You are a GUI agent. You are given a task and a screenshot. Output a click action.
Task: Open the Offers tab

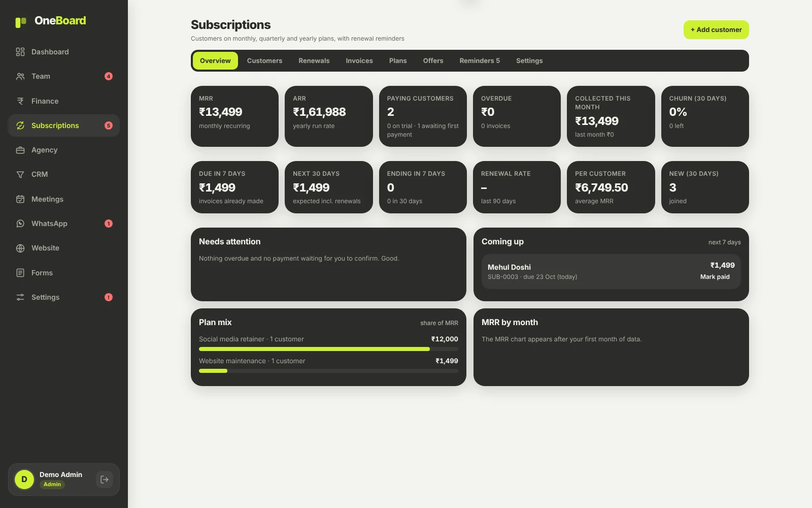coord(433,60)
